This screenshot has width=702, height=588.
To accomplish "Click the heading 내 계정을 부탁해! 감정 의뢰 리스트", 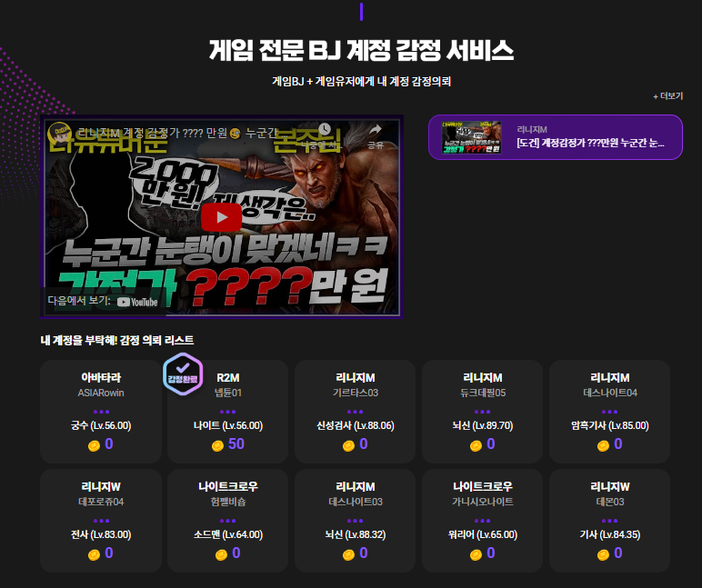I will [117, 341].
